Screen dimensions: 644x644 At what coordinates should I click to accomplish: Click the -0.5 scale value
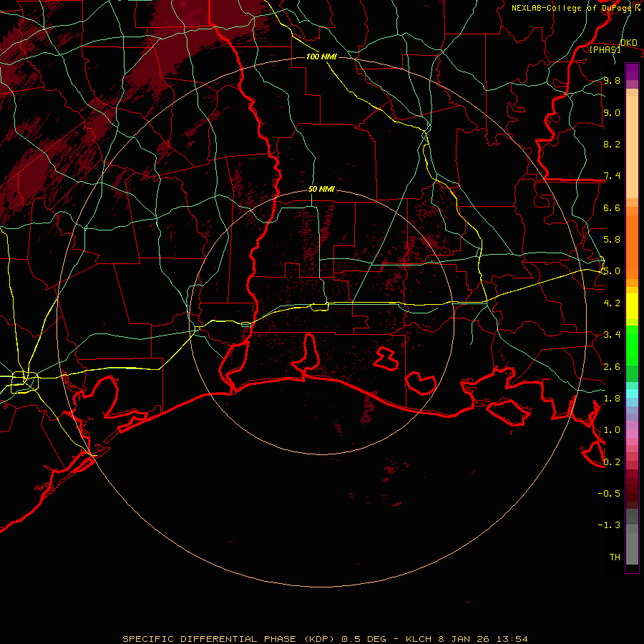tap(609, 494)
